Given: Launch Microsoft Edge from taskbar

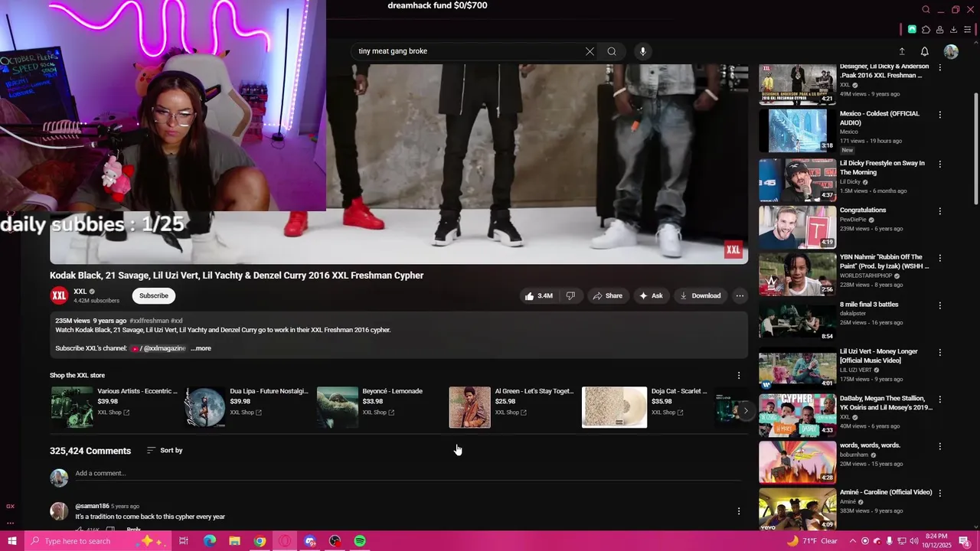Looking at the screenshot, I should (x=209, y=541).
